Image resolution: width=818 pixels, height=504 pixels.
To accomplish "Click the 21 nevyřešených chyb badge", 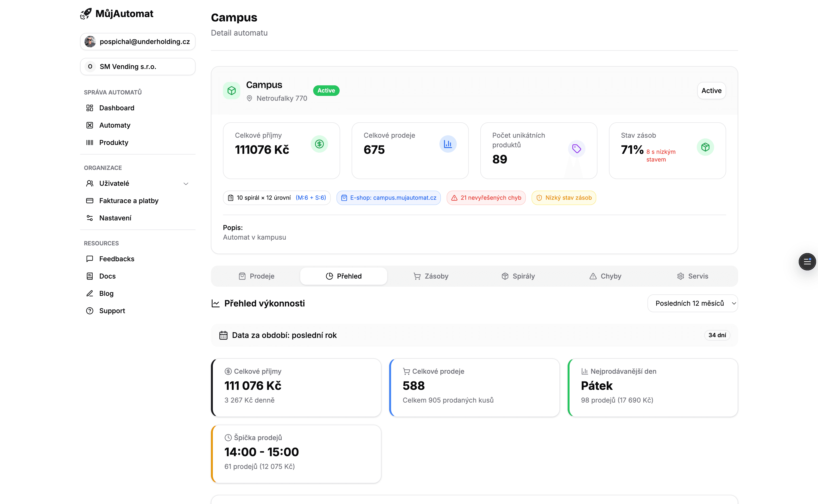I will (x=486, y=198).
